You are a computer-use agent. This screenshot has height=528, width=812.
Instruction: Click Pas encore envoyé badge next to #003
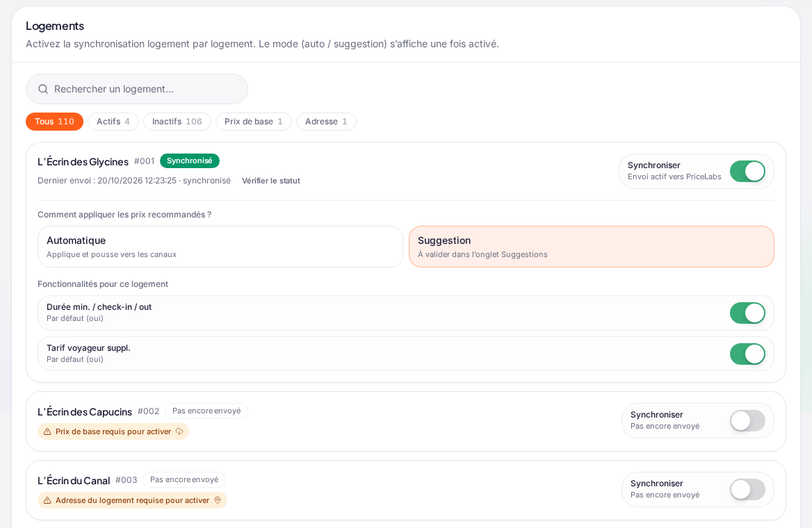(x=184, y=480)
